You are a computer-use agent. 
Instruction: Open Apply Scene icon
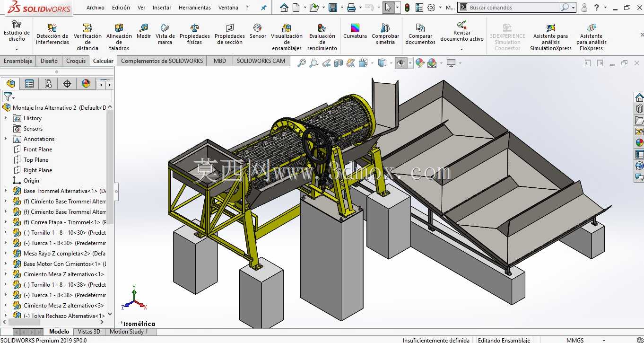[432, 63]
